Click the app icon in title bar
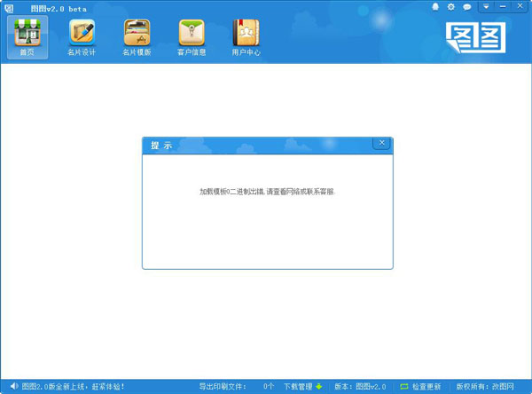 point(8,7)
